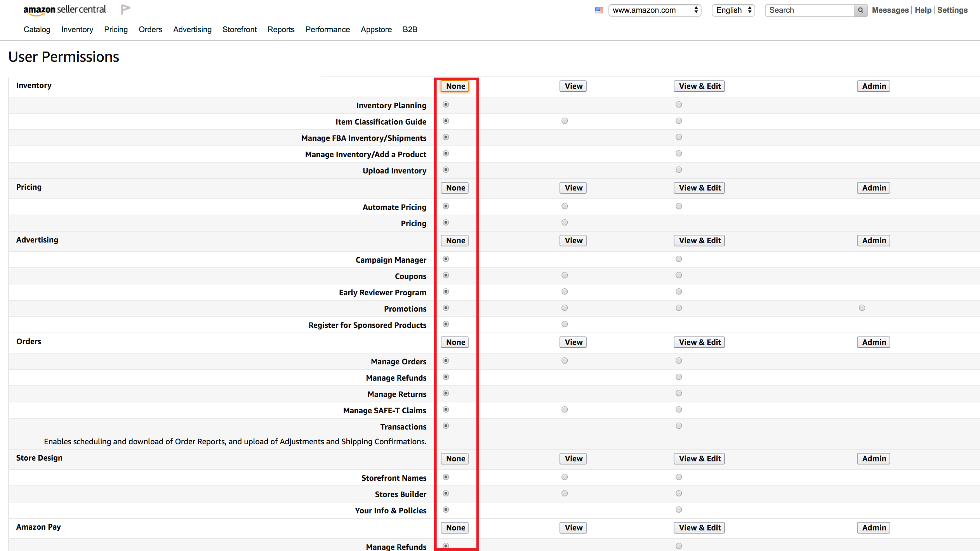980x551 pixels.
Task: Select View for Manage SAFE-T Claims
Action: [x=565, y=409]
